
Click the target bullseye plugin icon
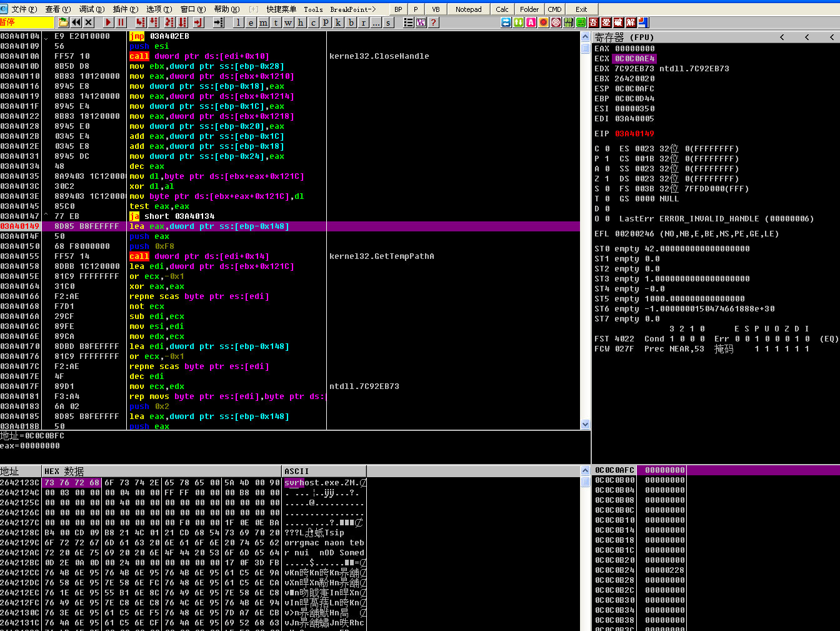[x=556, y=23]
